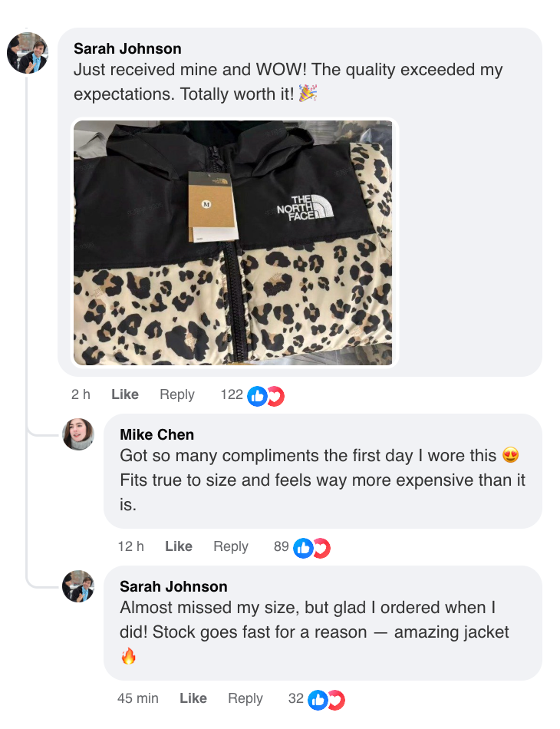Reply to the 'Almost missed my size' comment
Image resolution: width=560 pixels, height=729 pixels.
(245, 698)
